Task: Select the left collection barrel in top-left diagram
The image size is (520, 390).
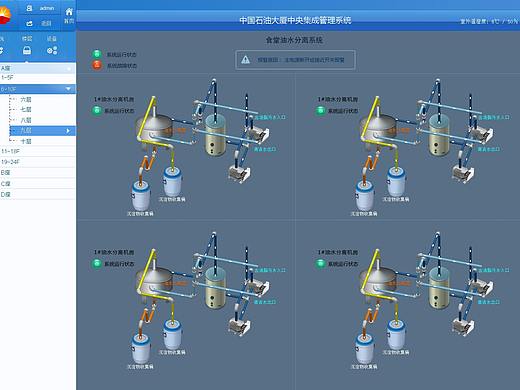Action: click(x=141, y=195)
